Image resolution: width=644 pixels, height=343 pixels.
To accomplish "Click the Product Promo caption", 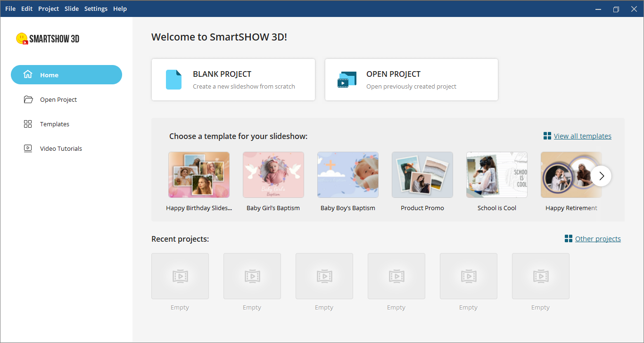I will tap(422, 208).
